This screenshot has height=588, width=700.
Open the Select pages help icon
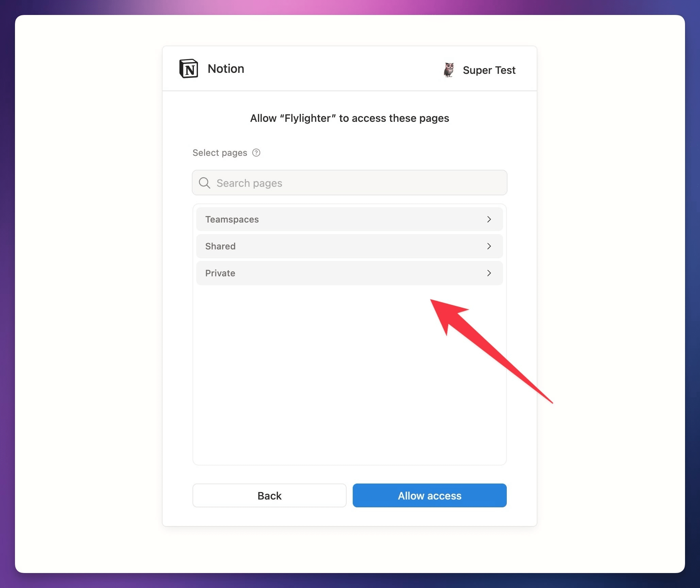tap(256, 153)
